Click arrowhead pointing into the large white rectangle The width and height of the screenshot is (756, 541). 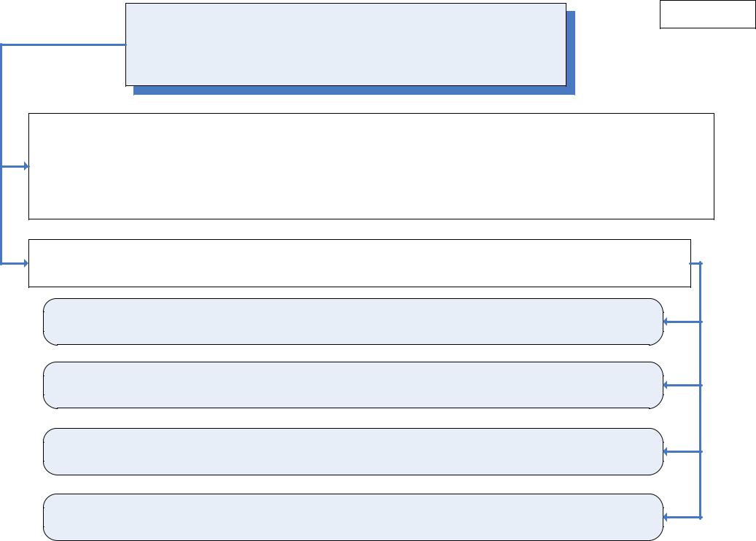pos(26,166)
